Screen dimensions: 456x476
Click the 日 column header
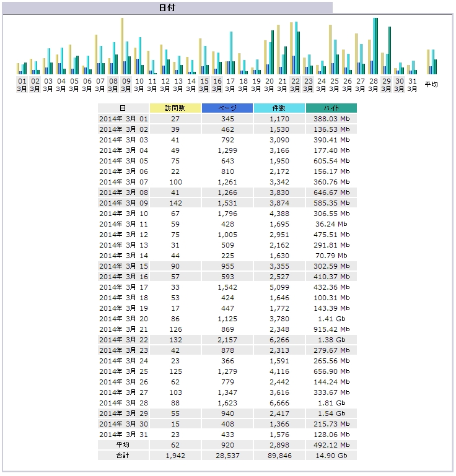(x=123, y=108)
